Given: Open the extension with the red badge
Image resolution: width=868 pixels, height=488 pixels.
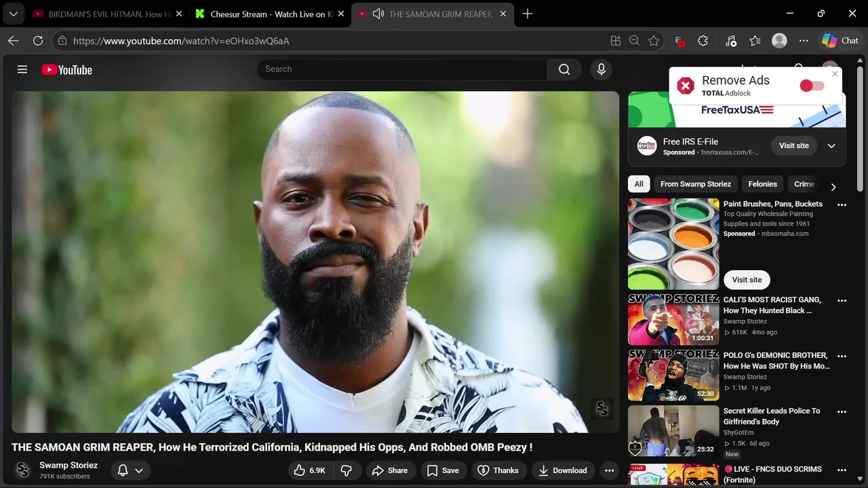Looking at the screenshot, I should pos(679,41).
